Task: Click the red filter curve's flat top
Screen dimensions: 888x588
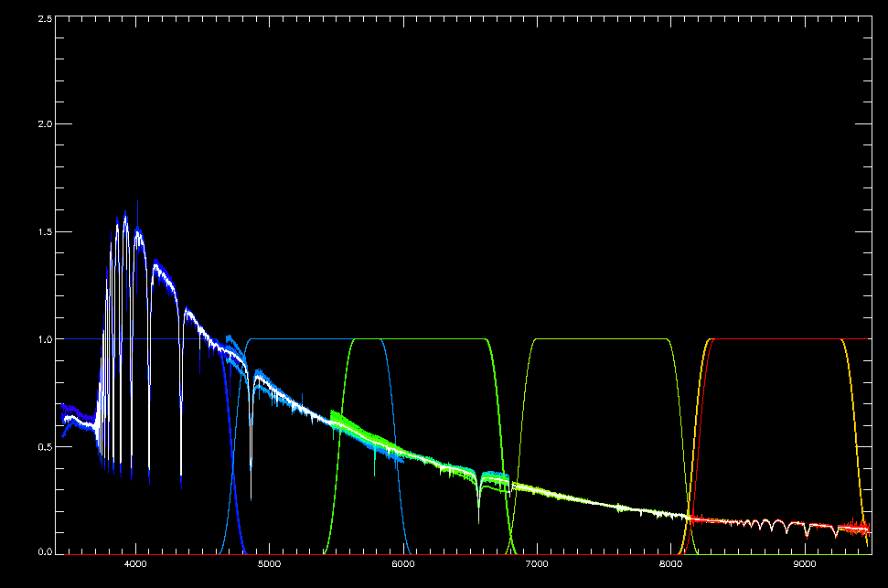Action: (x=777, y=338)
